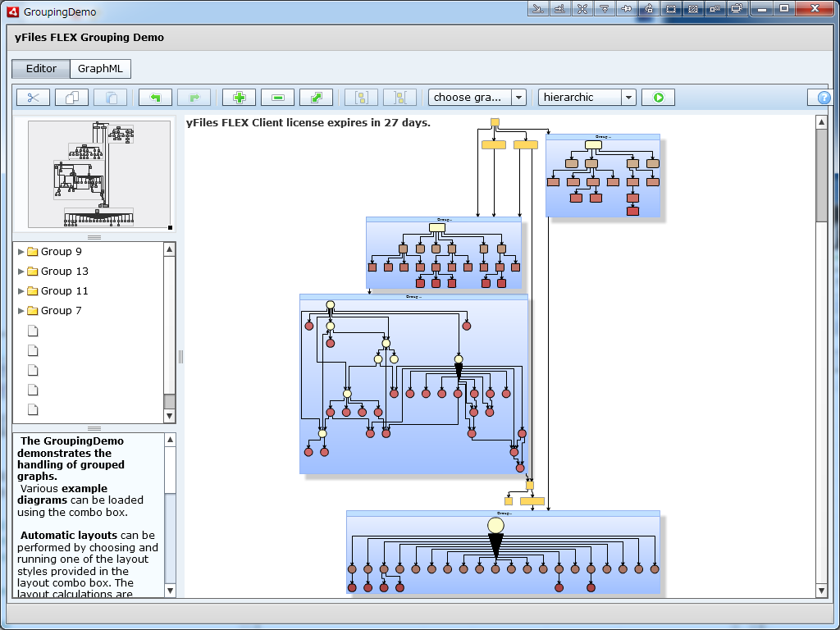
Task: Zoom in using the green plus button
Action: click(239, 98)
